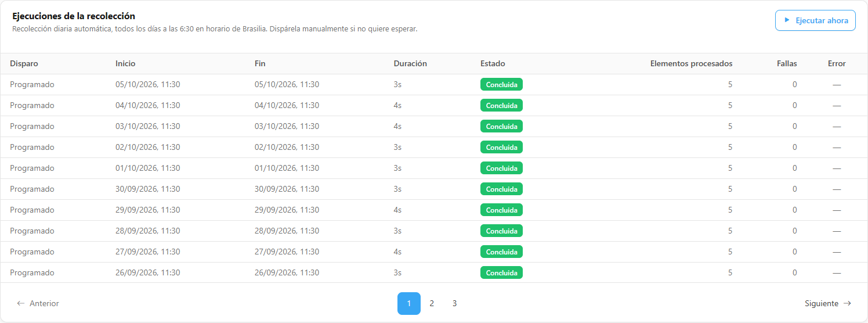Click Programado in the 05/10/2026 row
The width and height of the screenshot is (868, 323).
[x=32, y=84]
